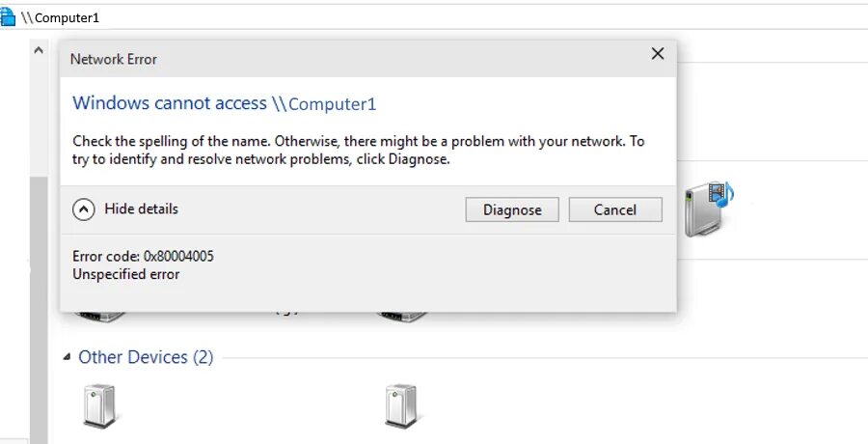Click the Windows cannot access \\Computer1 heading
Image resolution: width=868 pixels, height=444 pixels.
224,103
